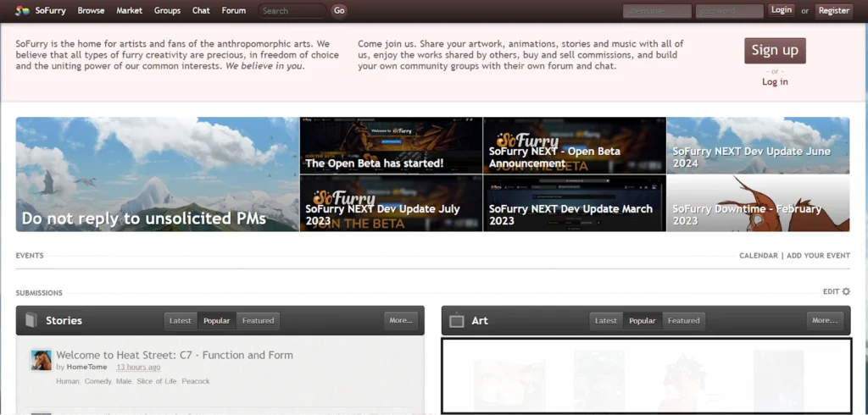Open the Market menu item

click(129, 11)
